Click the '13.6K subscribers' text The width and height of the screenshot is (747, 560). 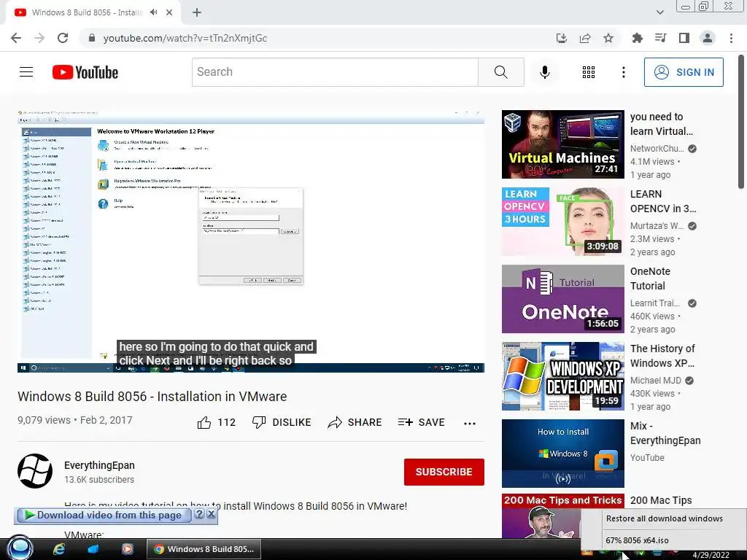tap(99, 480)
